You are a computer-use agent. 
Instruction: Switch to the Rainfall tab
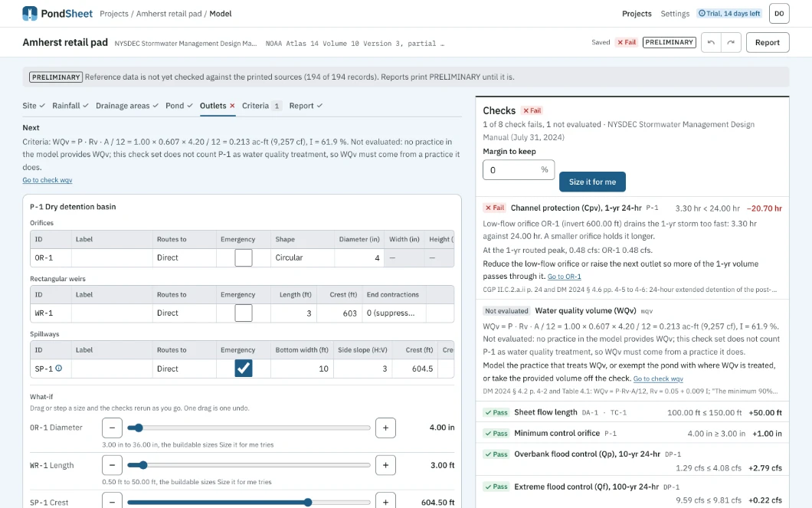70,106
